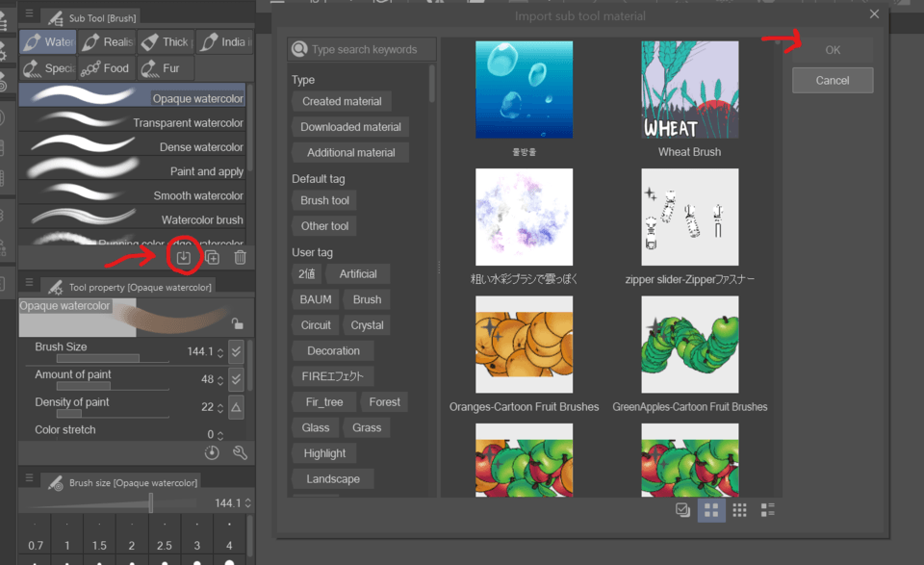Toggle the multi-select checkbox icon in dialog
Screen dimensions: 924x565
click(682, 510)
